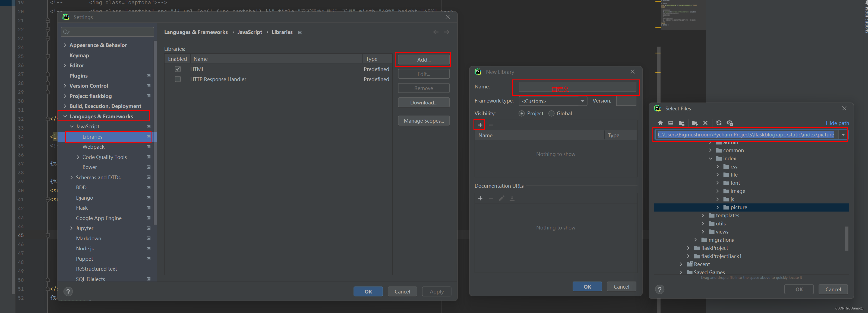
Task: Click the library Name input field
Action: click(577, 87)
